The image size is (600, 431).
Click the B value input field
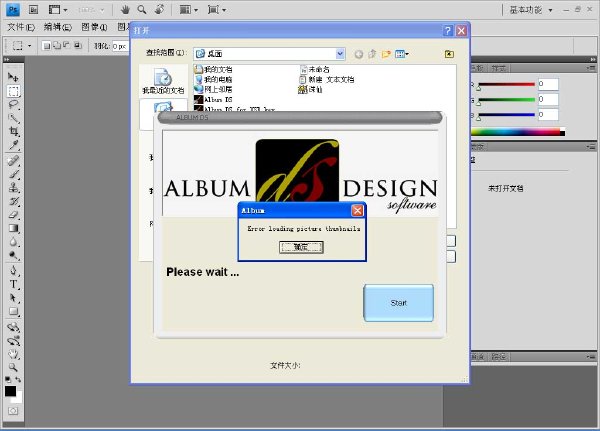(548, 114)
